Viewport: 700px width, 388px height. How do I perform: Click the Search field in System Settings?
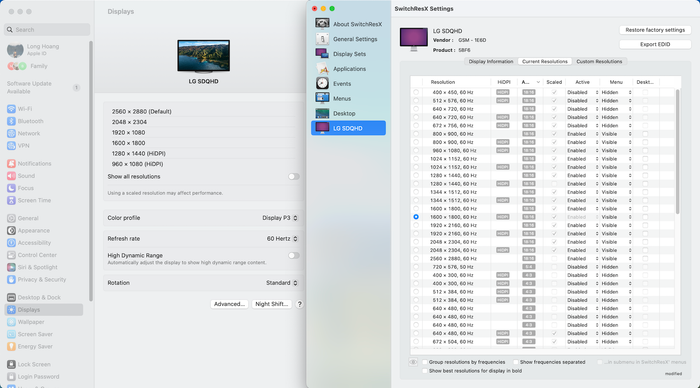coord(47,29)
